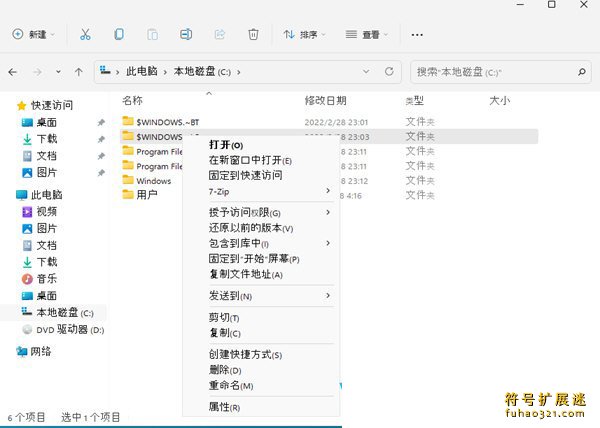Open the 7-Zip submenu
Screen dimensions: 600x428
point(268,191)
